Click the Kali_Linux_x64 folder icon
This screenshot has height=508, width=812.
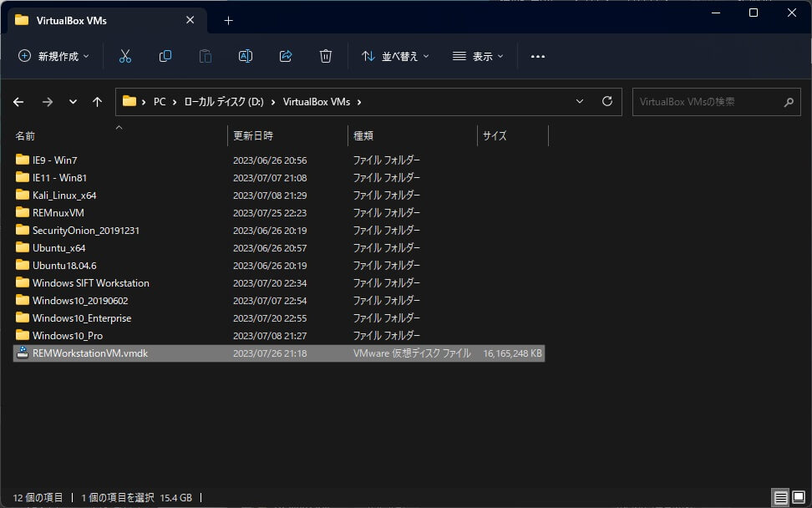(x=23, y=195)
